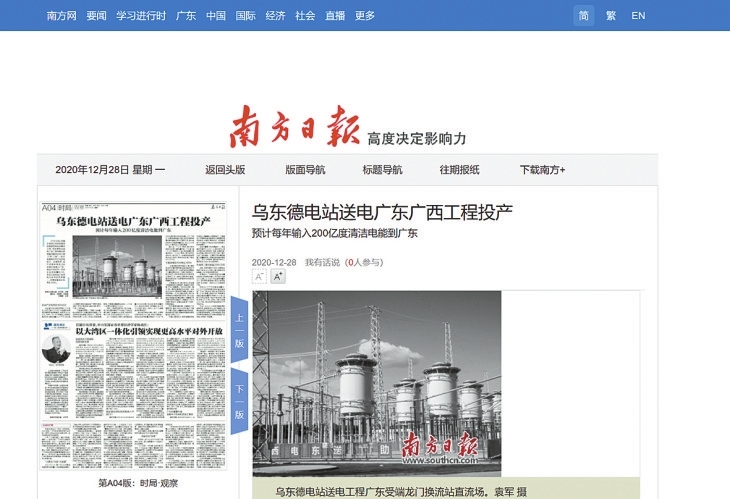
Task: Select the 中国 navigation item
Action: (216, 16)
